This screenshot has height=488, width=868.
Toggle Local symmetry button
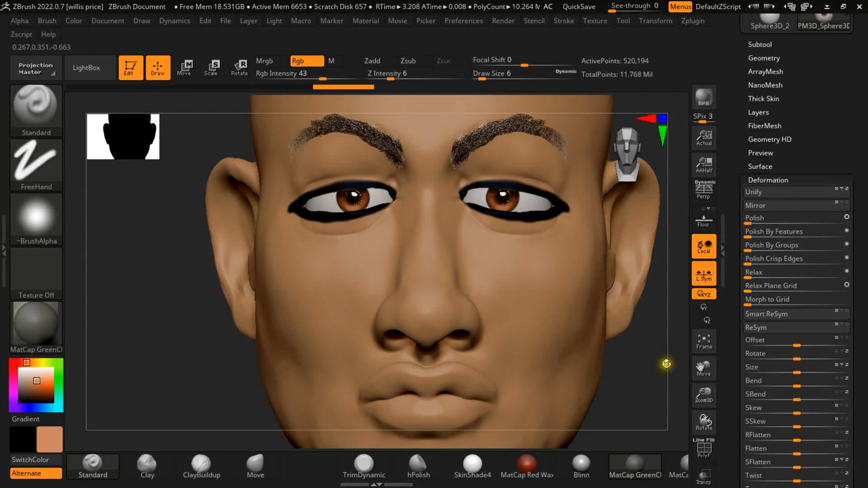click(x=703, y=247)
